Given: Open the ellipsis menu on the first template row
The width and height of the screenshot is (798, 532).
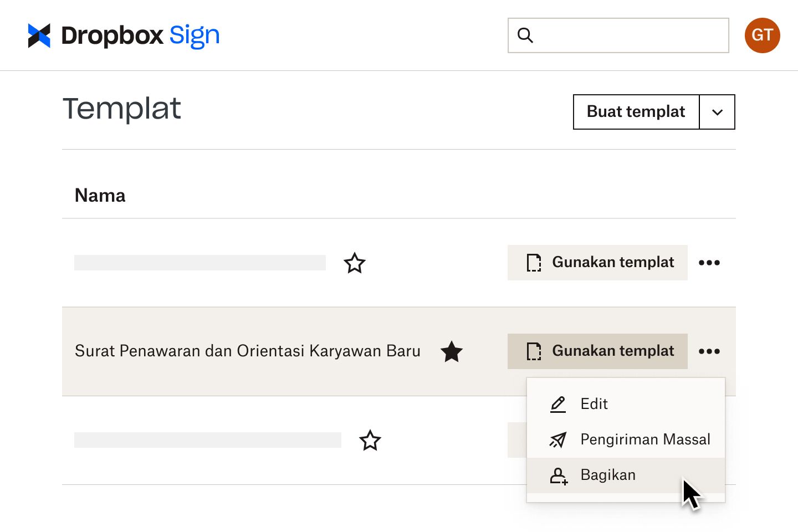Looking at the screenshot, I should pos(710,262).
